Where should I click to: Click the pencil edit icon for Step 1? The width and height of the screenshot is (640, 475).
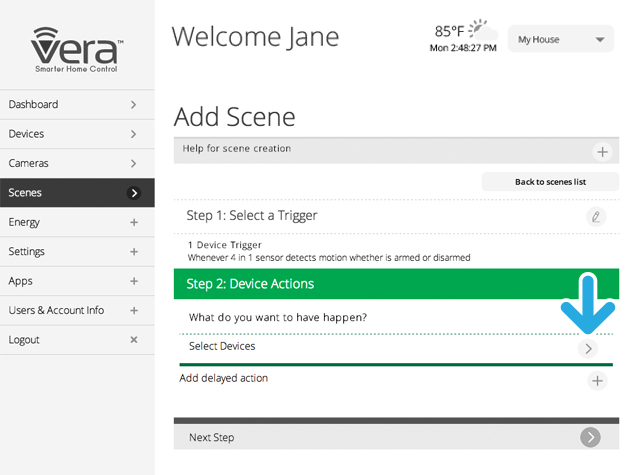coord(596,216)
